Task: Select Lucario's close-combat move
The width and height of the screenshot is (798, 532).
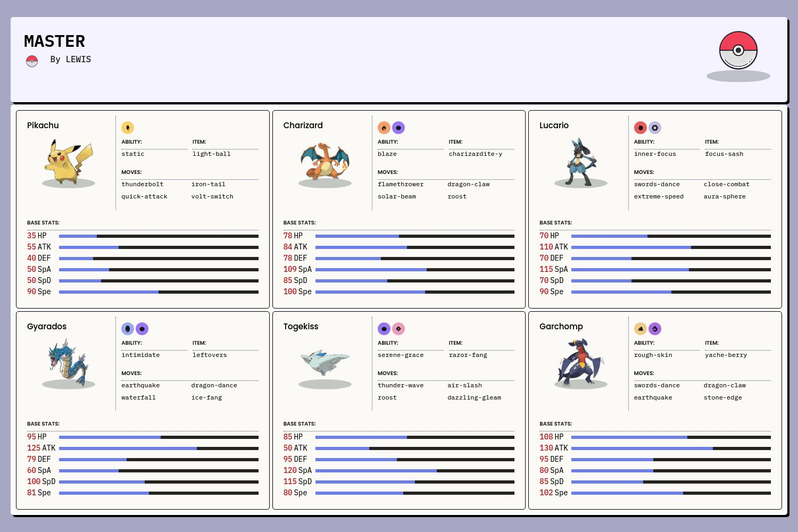Action: 726,185
